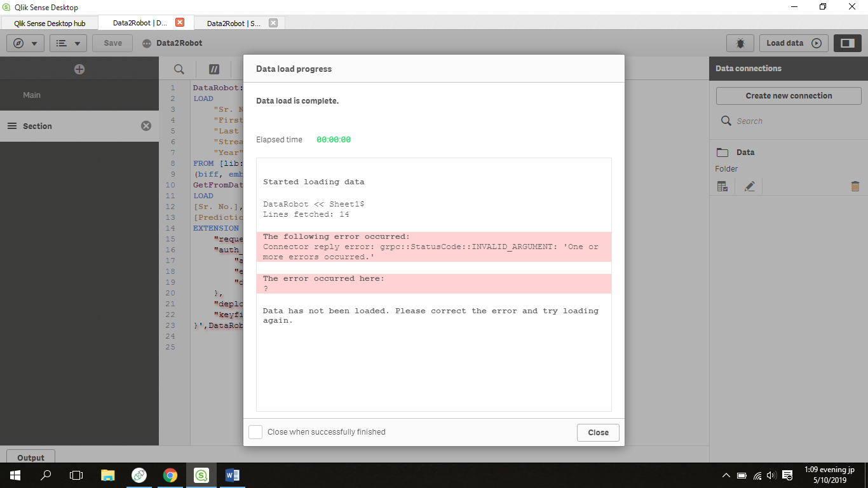Viewport: 868px width, 488px height.
Task: Click 'Data has not been loaded' message
Action: (431, 316)
